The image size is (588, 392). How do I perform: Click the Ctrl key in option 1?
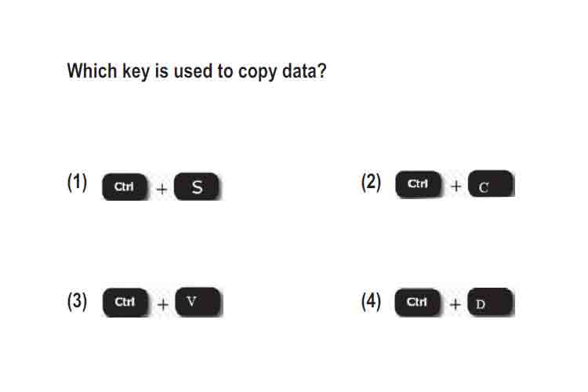[125, 187]
